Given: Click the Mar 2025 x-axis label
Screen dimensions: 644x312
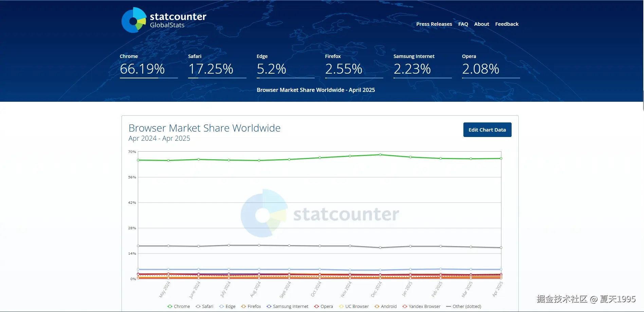Looking at the screenshot, I should point(467,289).
